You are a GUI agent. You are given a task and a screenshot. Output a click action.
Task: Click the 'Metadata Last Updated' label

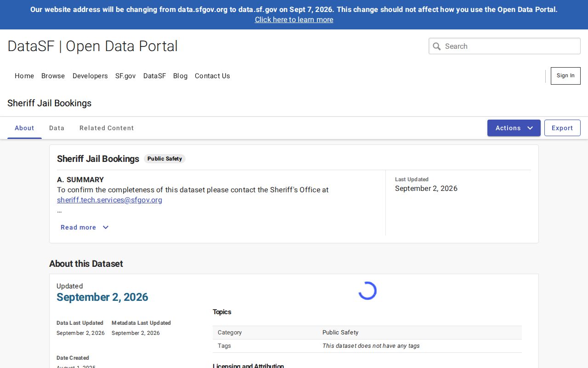pos(141,323)
